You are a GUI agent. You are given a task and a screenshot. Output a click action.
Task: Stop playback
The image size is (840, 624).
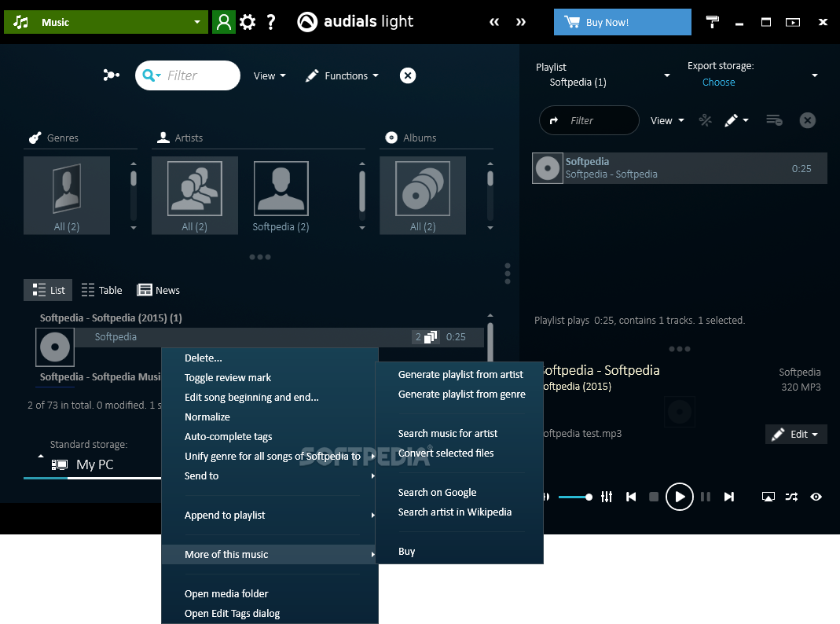[x=653, y=497]
